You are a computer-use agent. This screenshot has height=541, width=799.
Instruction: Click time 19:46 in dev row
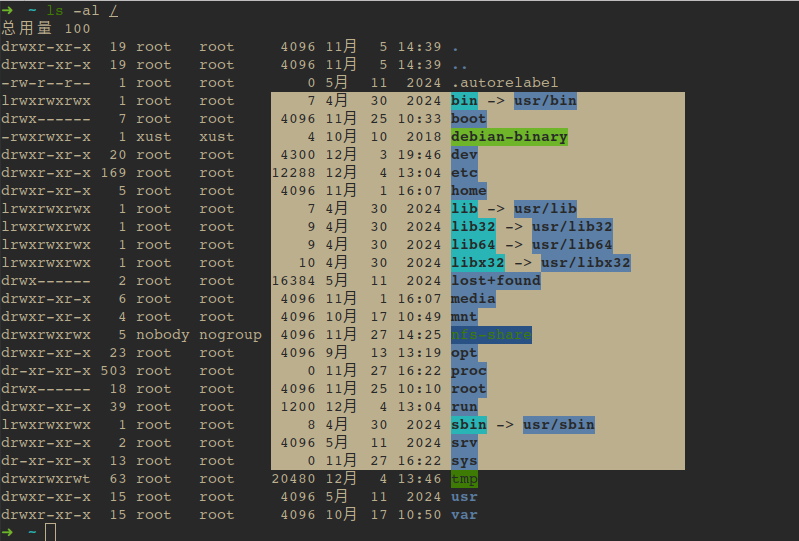419,154
